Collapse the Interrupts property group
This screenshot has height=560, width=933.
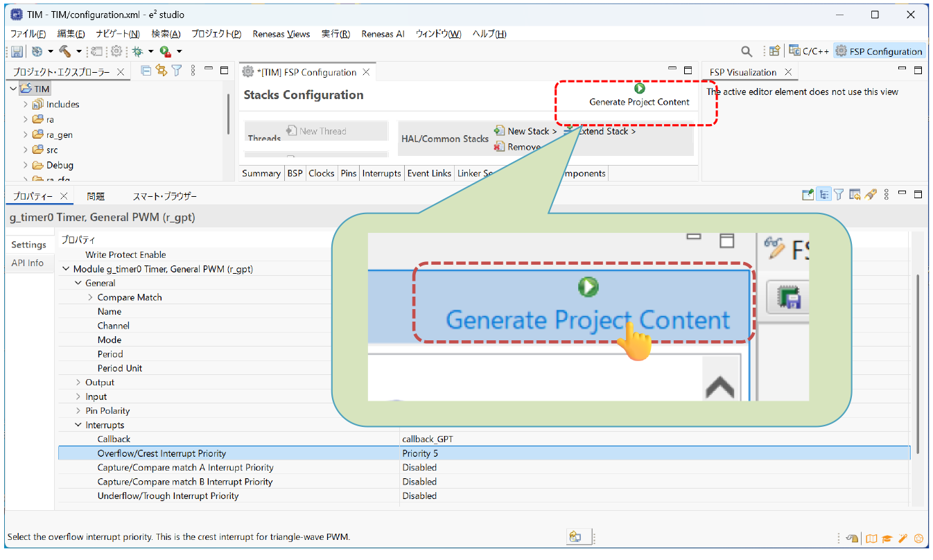78,426
